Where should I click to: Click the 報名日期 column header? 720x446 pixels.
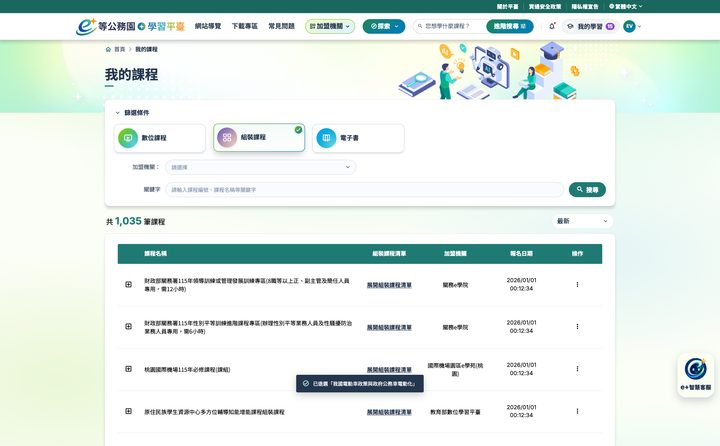(x=521, y=254)
